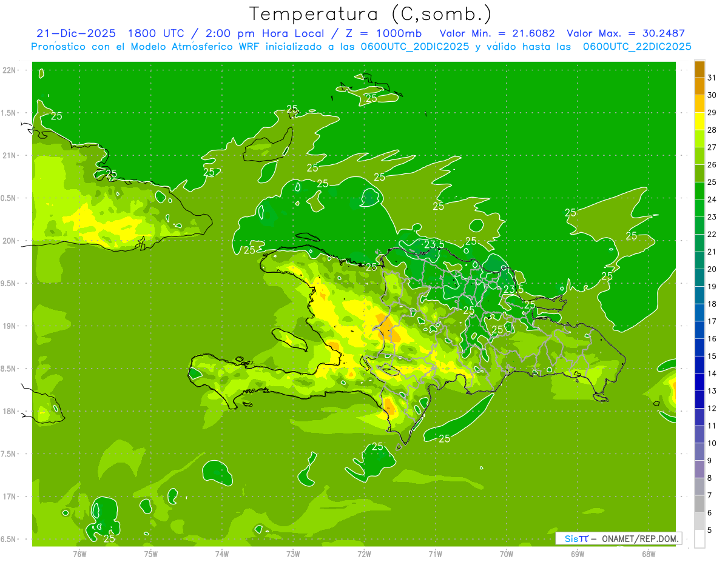The image size is (728, 562).
Task: Click the "73W" longitude axis label
Action: 293,554
